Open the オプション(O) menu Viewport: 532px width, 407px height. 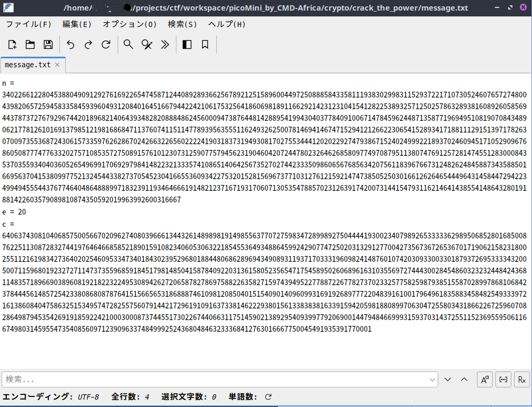pos(129,24)
